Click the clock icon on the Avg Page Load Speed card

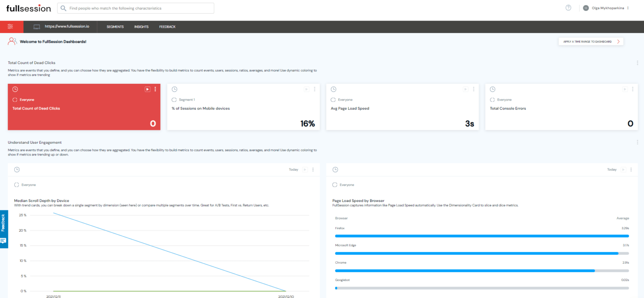333,89
